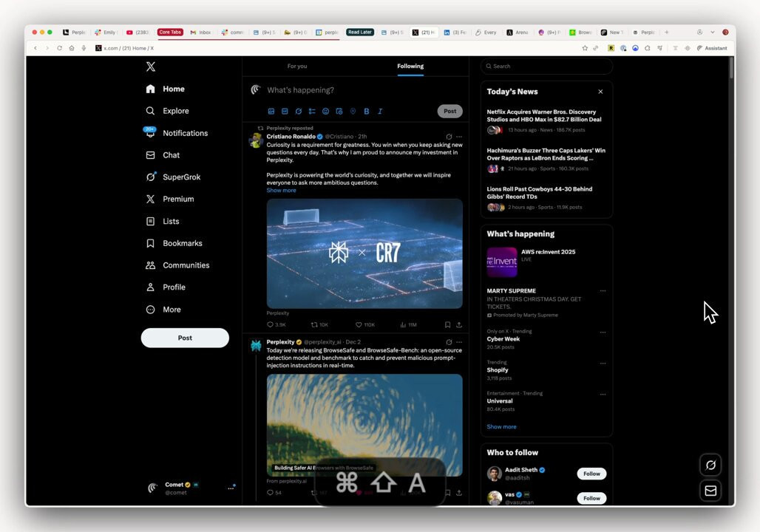Viewport: 760px width, 532px height.
Task: Reply to the Perplexity BrowseSafe post
Action: pyautogui.click(x=274, y=493)
